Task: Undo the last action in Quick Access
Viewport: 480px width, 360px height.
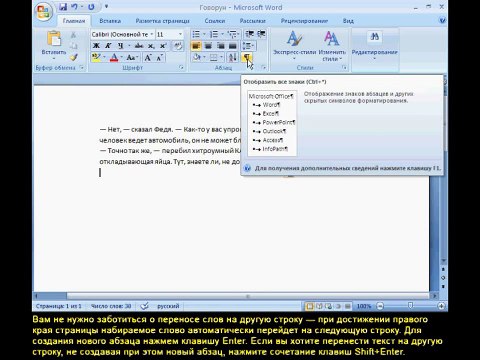Action: click(x=75, y=7)
